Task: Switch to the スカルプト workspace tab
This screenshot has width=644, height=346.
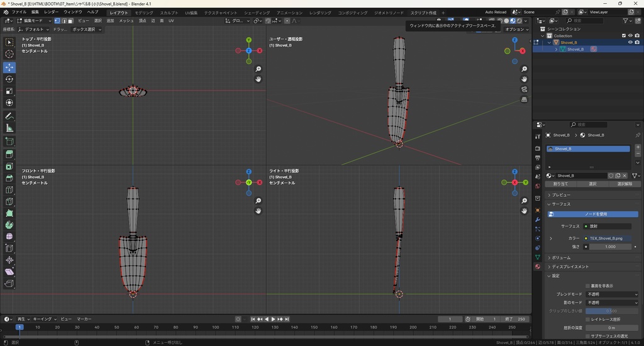Action: coord(169,13)
